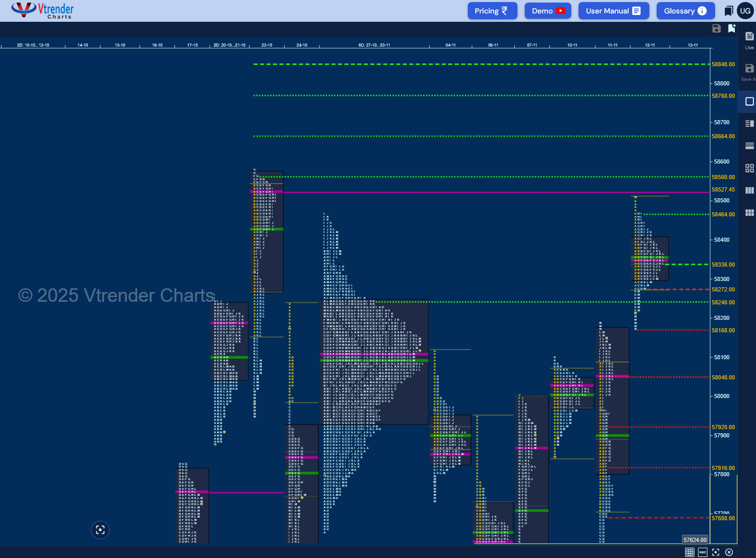Toggle the crosshair focus icon in bottom bar
This screenshot has width=756, height=558.
[716, 552]
